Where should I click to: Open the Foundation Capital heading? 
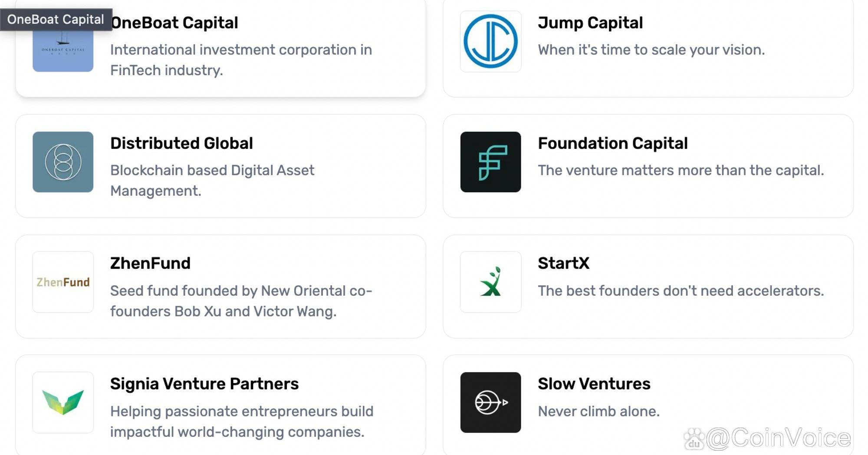(613, 143)
